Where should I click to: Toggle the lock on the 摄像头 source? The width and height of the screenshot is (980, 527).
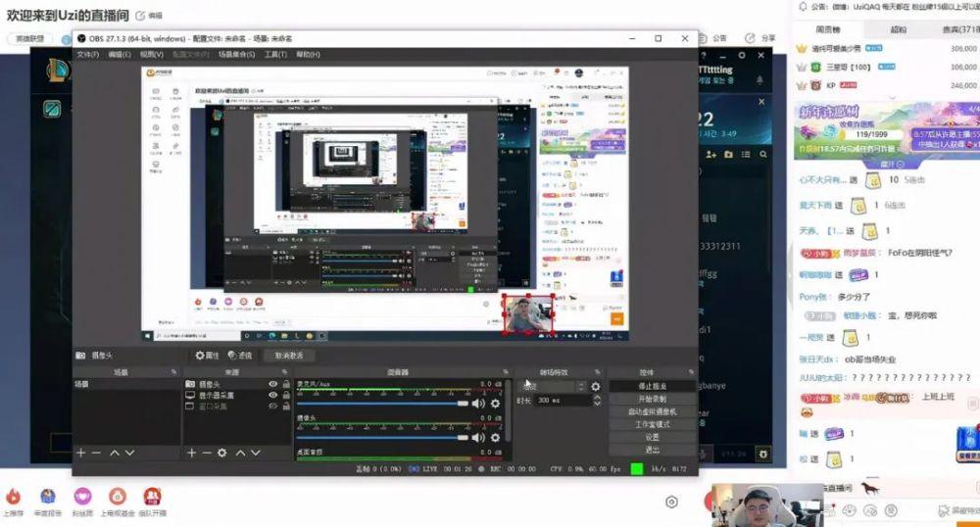coord(286,384)
